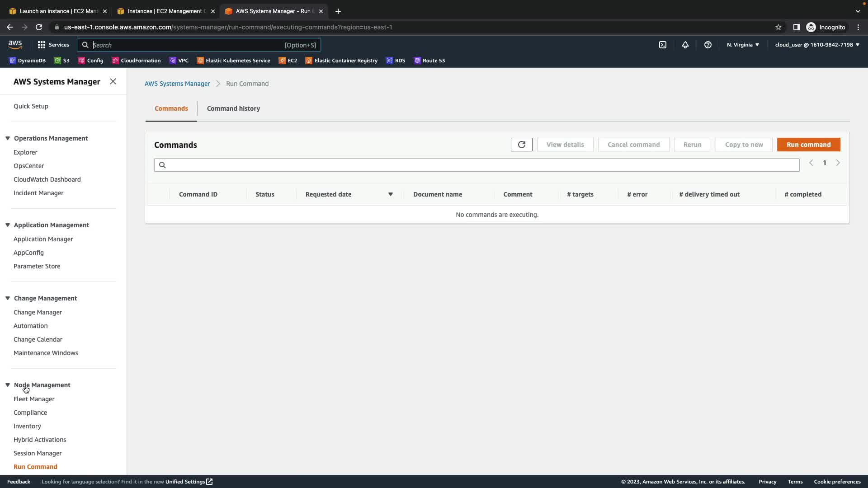
Task: Open the EC2 bookmark shortcut
Action: pyautogui.click(x=288, y=61)
